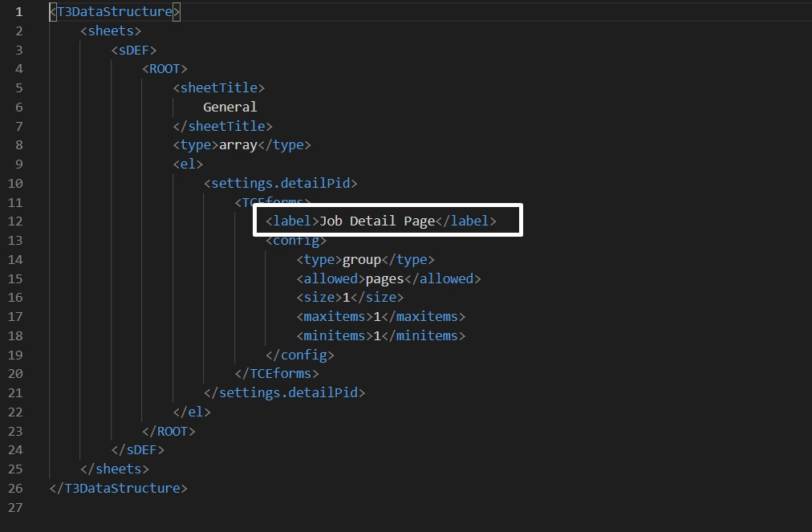Click the 'pages' value in the allowed tag
The width and height of the screenshot is (812, 532).
[x=384, y=278]
